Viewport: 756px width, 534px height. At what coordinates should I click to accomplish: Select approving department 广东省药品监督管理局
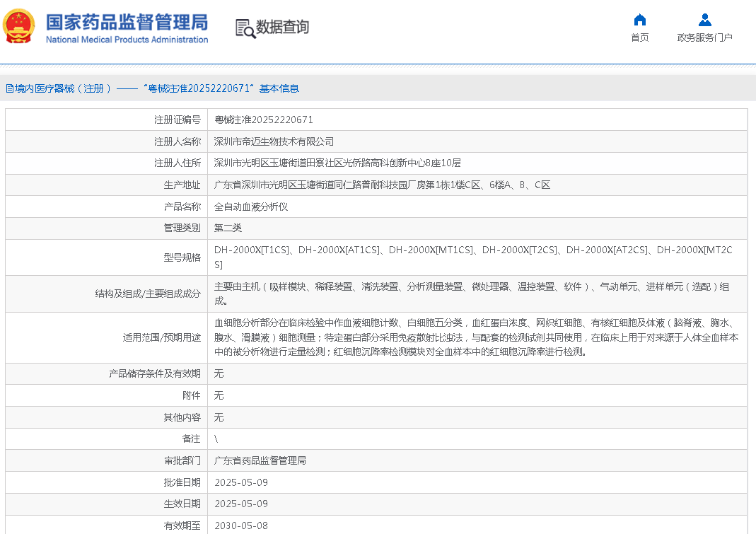(260, 460)
